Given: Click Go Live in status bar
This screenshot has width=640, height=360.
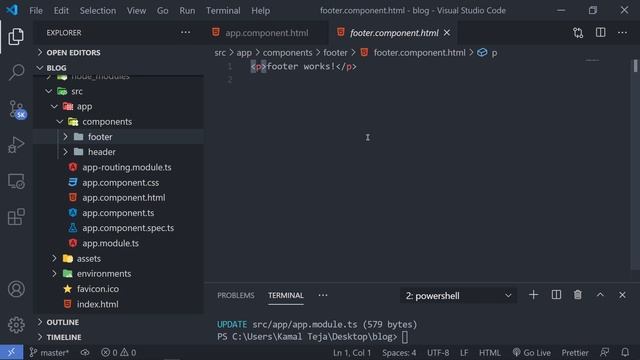Looking at the screenshot, I should pyautogui.click(x=531, y=352).
